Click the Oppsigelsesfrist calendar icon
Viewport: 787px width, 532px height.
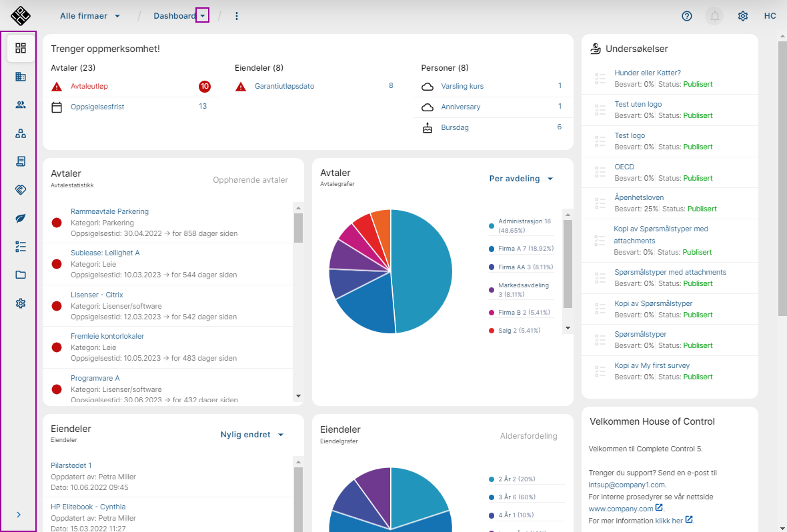[x=57, y=107]
